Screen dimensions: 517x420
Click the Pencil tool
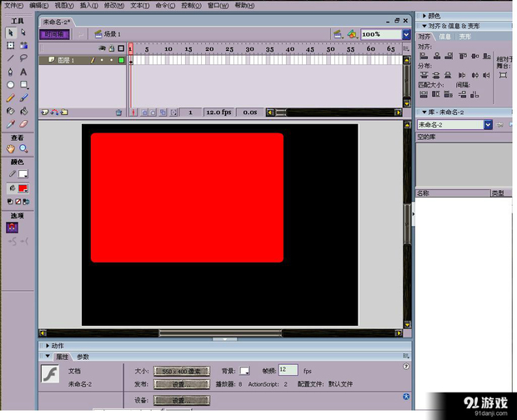point(11,97)
